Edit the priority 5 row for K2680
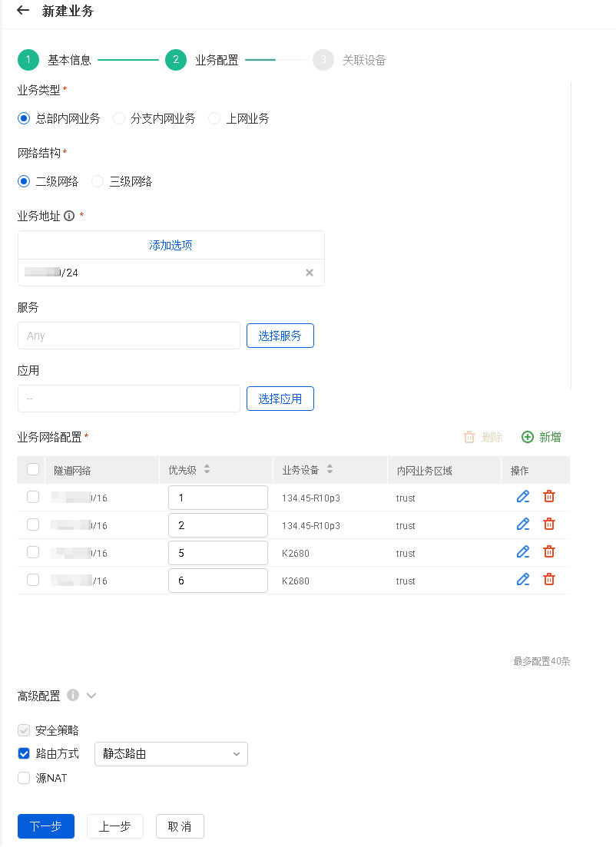Screen dimensions: 616x847 (523, 552)
